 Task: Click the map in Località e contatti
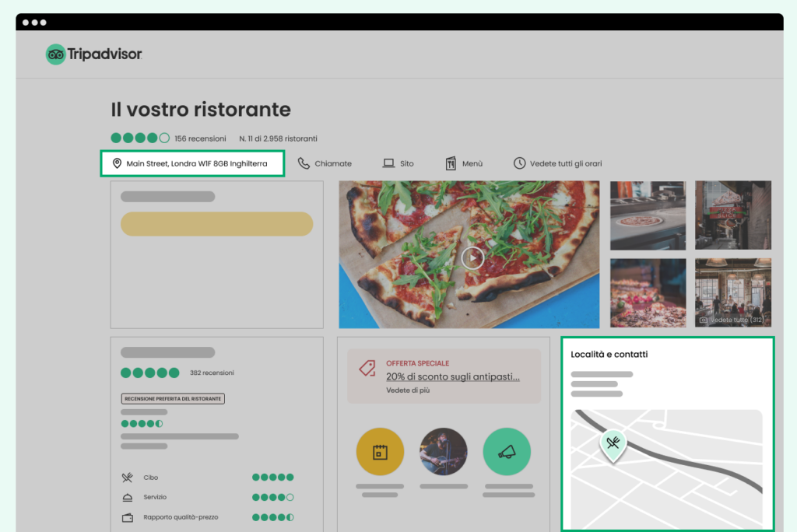(666, 468)
